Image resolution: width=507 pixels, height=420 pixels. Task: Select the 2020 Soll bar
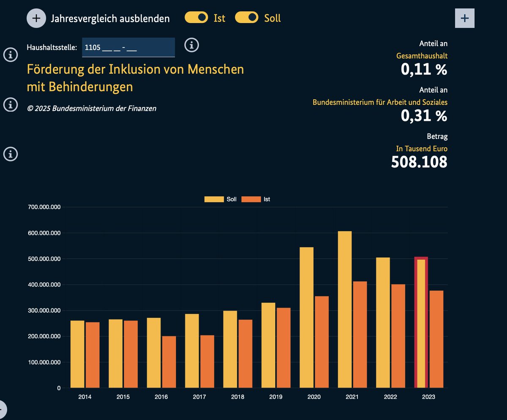tap(306, 317)
